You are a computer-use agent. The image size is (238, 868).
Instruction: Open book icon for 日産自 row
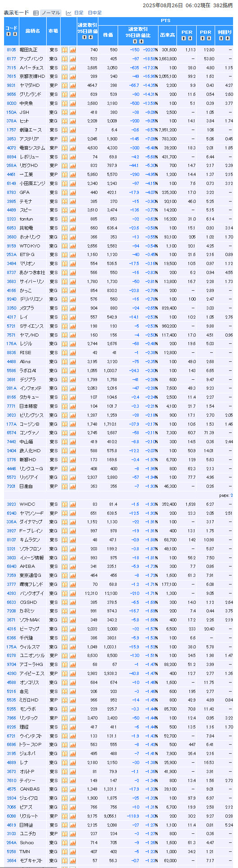click(64, 486)
